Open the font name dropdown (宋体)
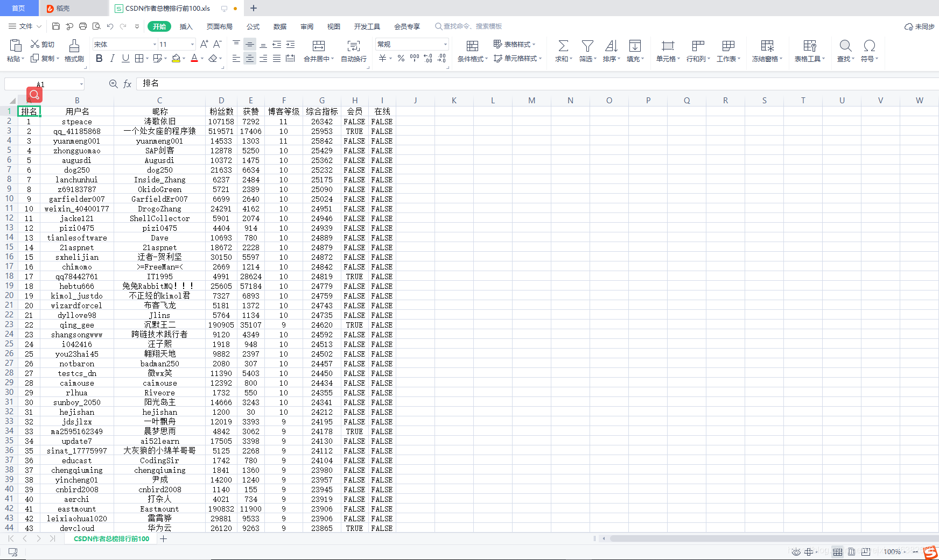939x560 pixels. coord(155,44)
